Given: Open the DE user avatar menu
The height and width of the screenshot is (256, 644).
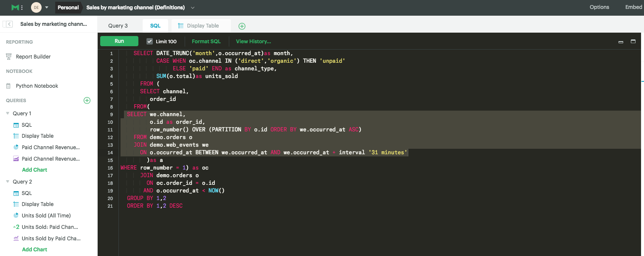Looking at the screenshot, I should click(36, 7).
